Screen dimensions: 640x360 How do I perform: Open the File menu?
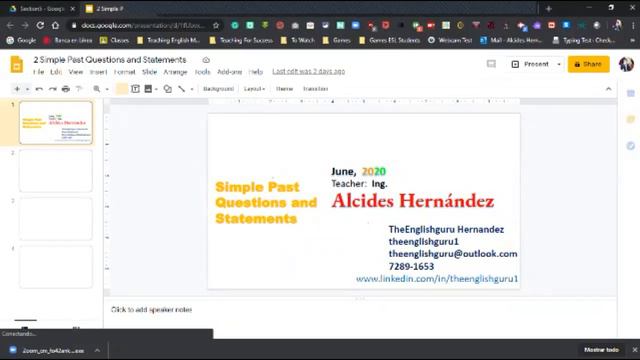pos(39,72)
